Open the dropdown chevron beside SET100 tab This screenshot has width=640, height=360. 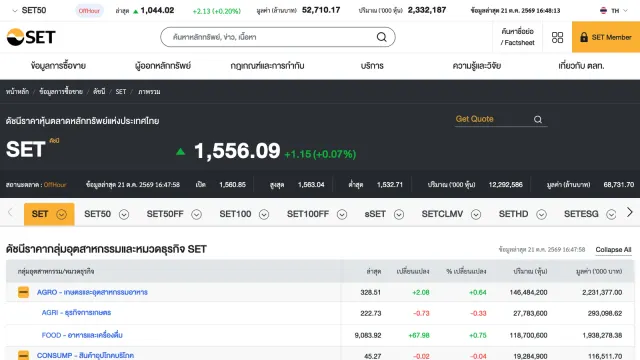coord(264,214)
